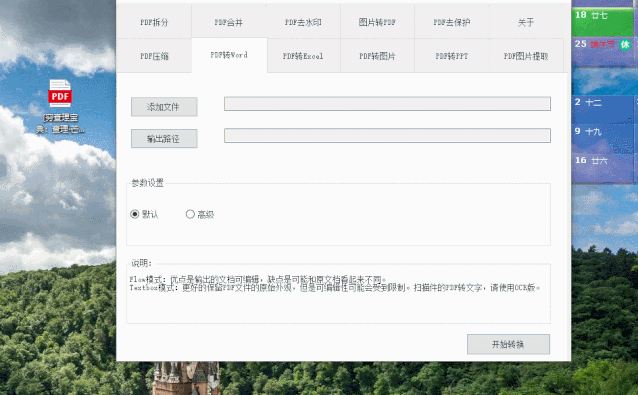Select the 图片转PDF tab
Image resolution: width=638 pixels, height=395 pixels.
377,22
